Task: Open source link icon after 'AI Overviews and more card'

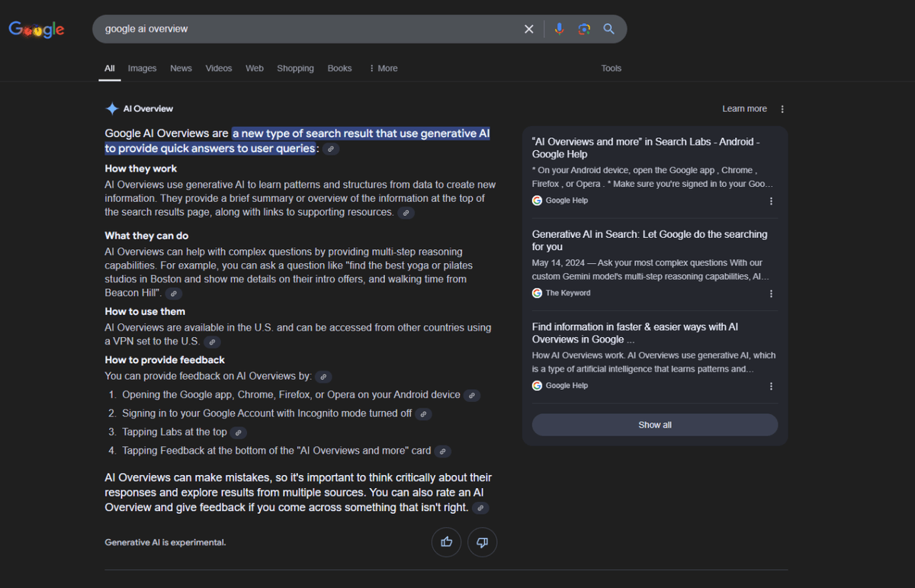Action: (443, 451)
